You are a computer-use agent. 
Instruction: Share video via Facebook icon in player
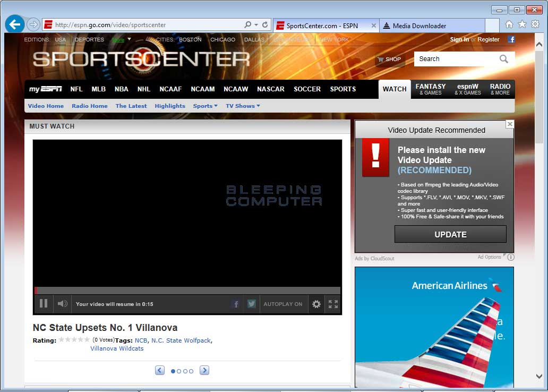click(x=236, y=304)
